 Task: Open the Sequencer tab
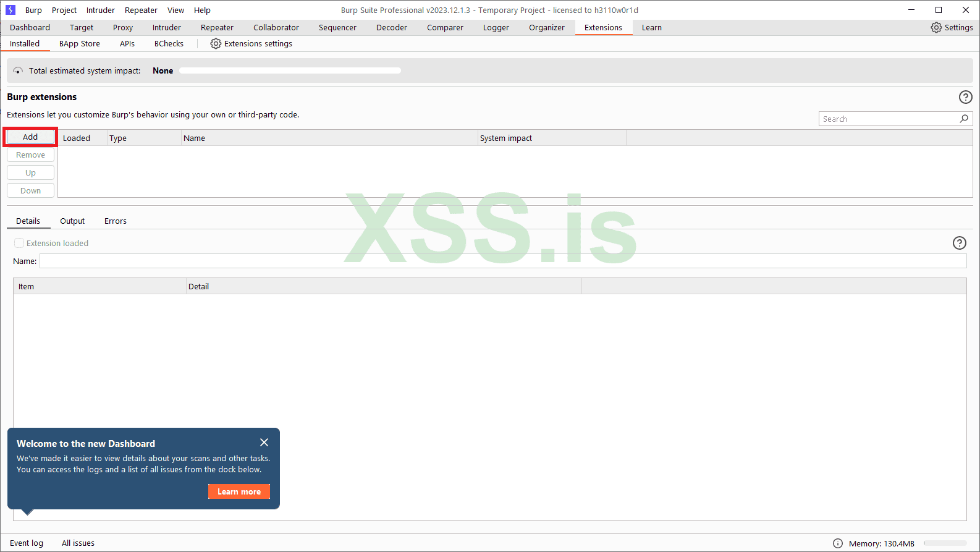(337, 27)
